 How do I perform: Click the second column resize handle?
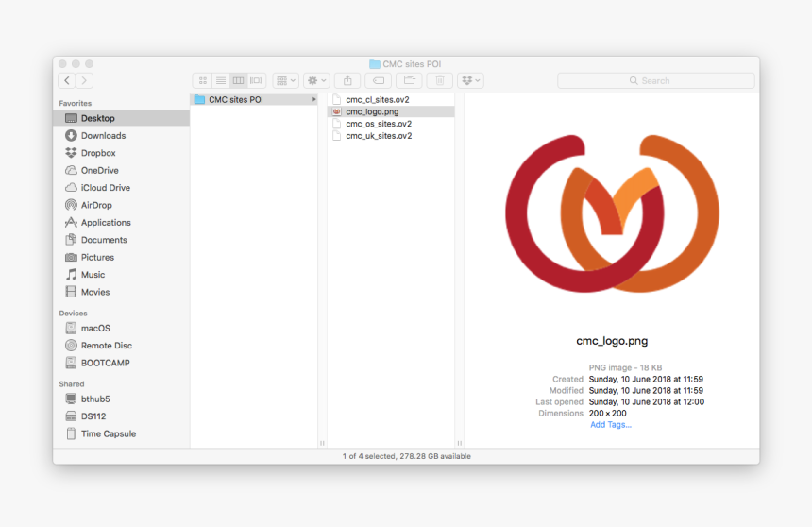click(459, 443)
